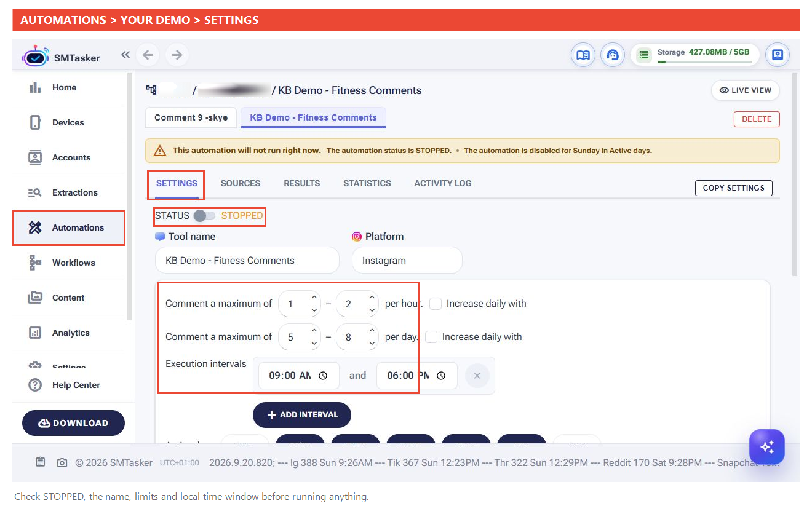Increase the per-hour minimum value 1

coord(314,298)
